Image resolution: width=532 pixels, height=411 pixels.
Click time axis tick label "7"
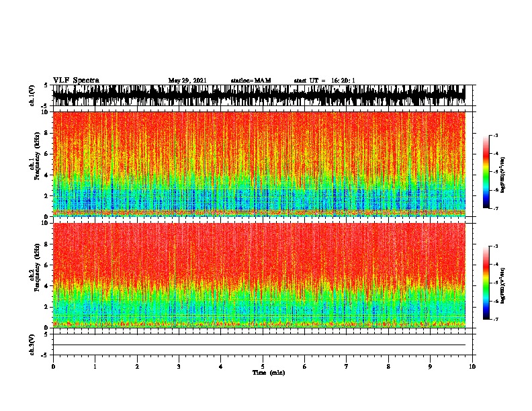[x=347, y=367]
